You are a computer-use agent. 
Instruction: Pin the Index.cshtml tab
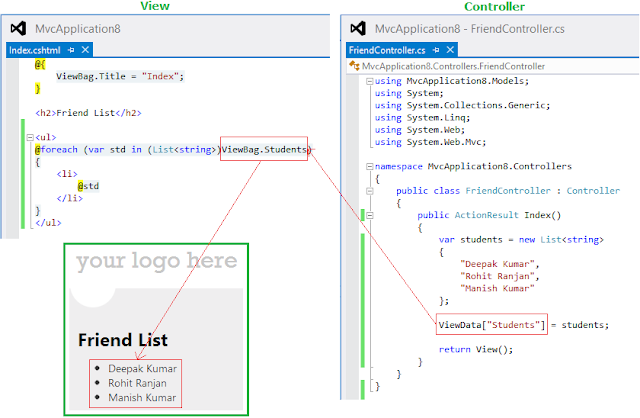[x=71, y=50]
